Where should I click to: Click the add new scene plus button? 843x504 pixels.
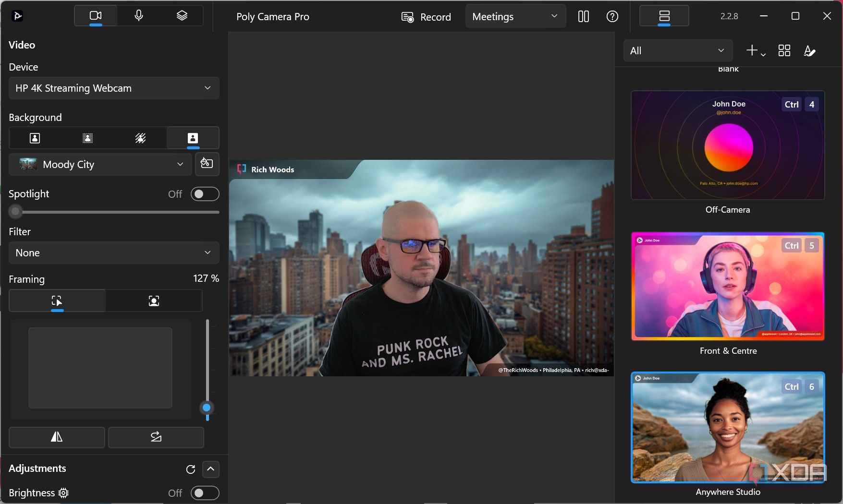(x=755, y=50)
